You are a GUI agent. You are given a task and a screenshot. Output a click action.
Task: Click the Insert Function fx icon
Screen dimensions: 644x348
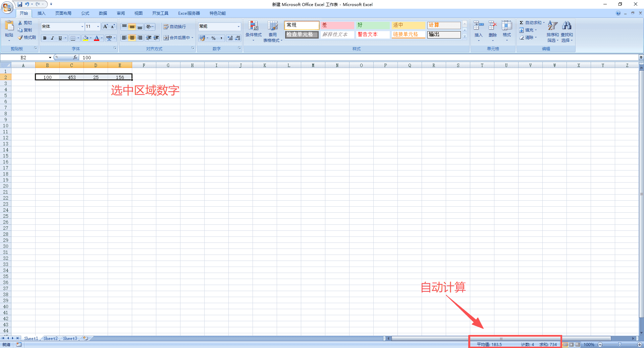pyautogui.click(x=75, y=58)
